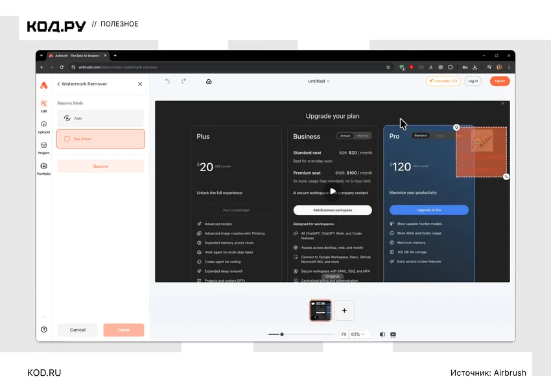
Task: Open a new browser tab
Action: [x=115, y=56]
